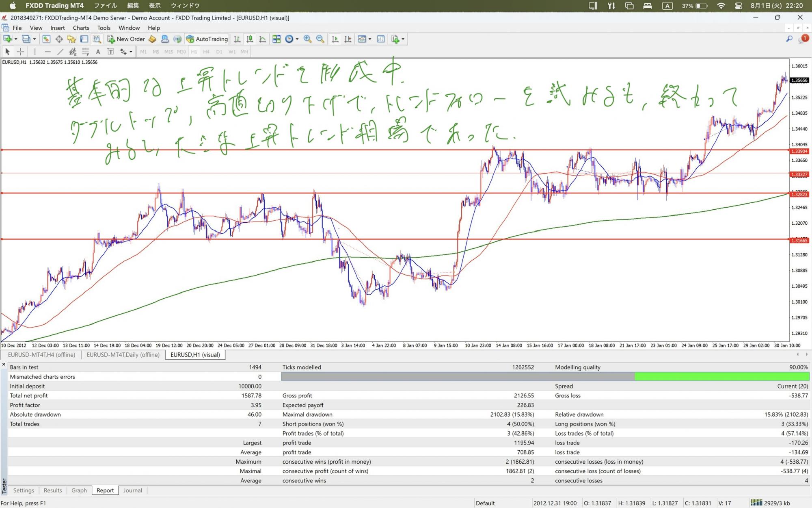812x508 pixels.
Task: Click the New Order button
Action: point(126,39)
